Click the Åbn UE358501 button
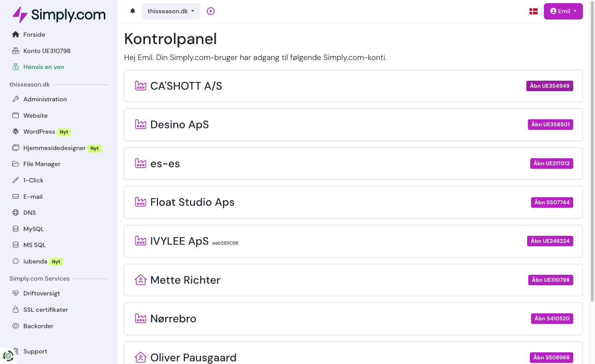Viewport: 595px width, 364px height. tap(550, 124)
